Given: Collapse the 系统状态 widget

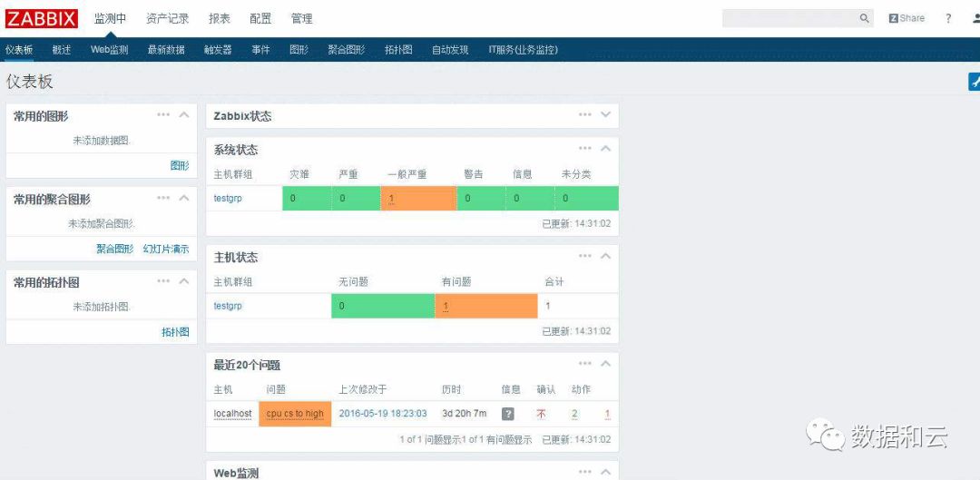Looking at the screenshot, I should click(605, 148).
